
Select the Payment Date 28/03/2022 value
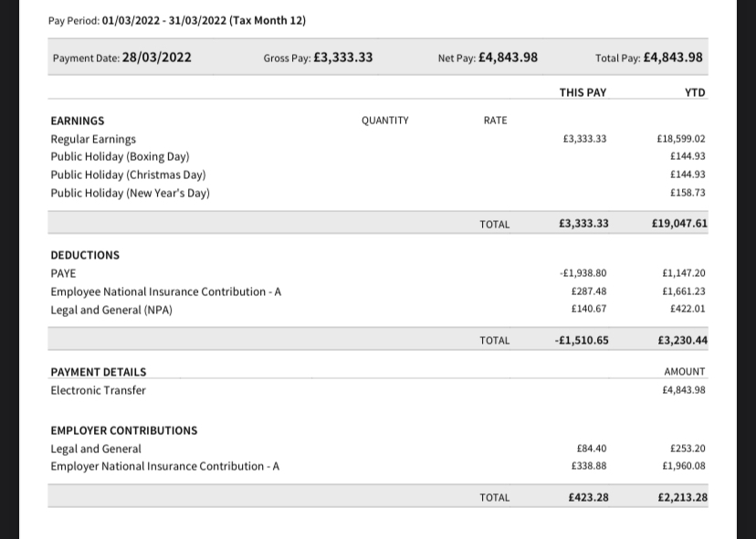pos(157,58)
